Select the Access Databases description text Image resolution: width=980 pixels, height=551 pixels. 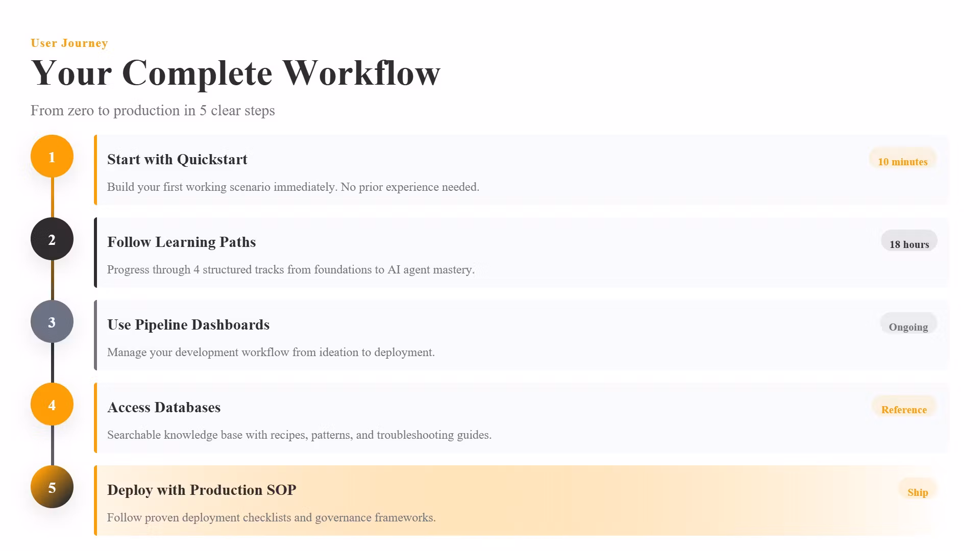pos(299,435)
